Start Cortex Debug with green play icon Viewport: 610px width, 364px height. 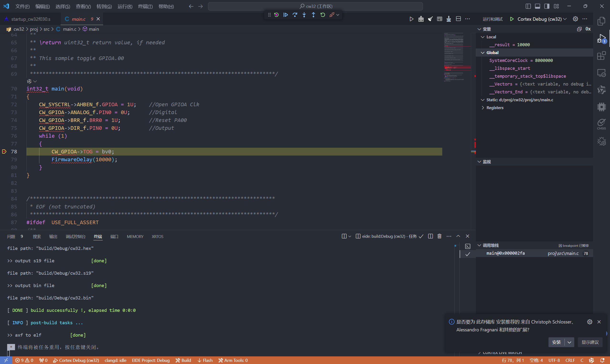tap(512, 19)
